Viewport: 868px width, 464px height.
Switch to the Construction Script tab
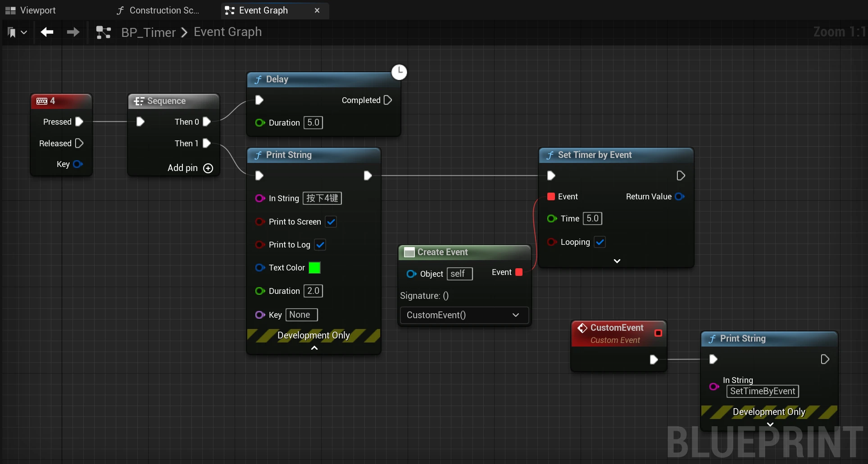pos(158,10)
